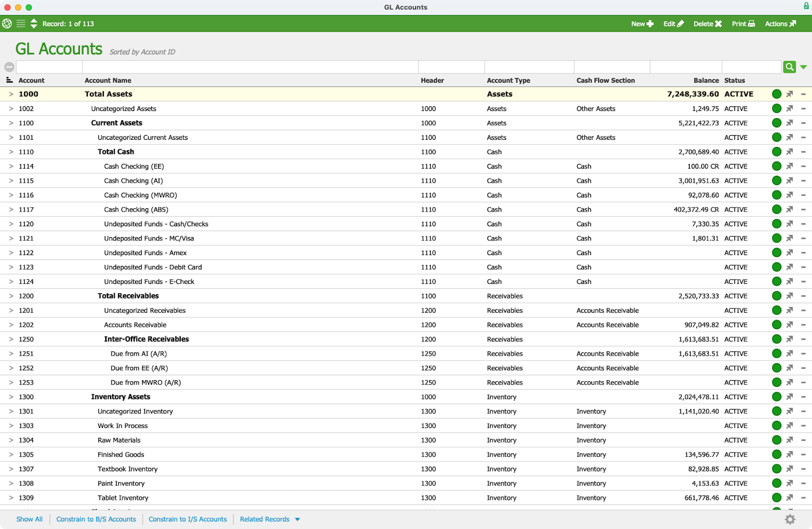This screenshot has height=529, width=812.
Task: Click the globe icon in the green toolbar
Action: (7, 24)
